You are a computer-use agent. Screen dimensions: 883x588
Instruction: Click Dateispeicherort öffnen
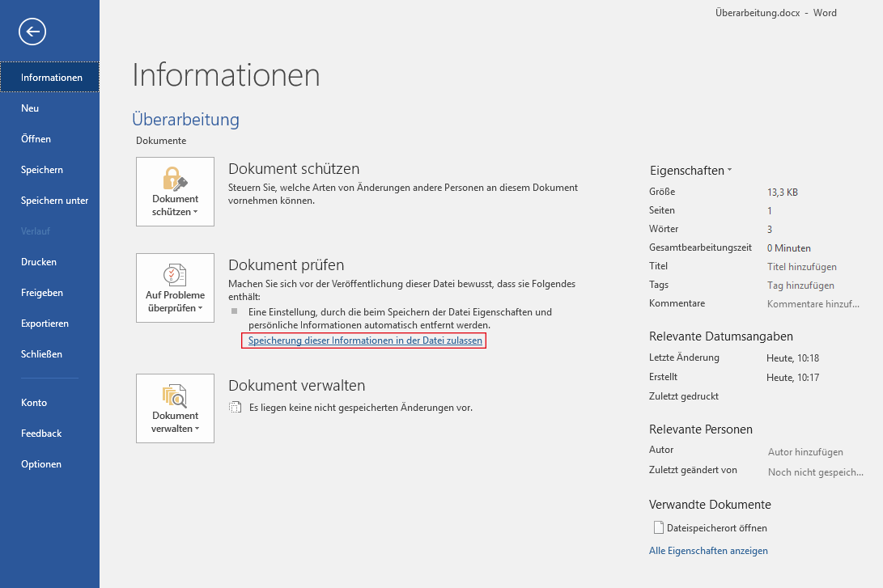click(x=716, y=528)
